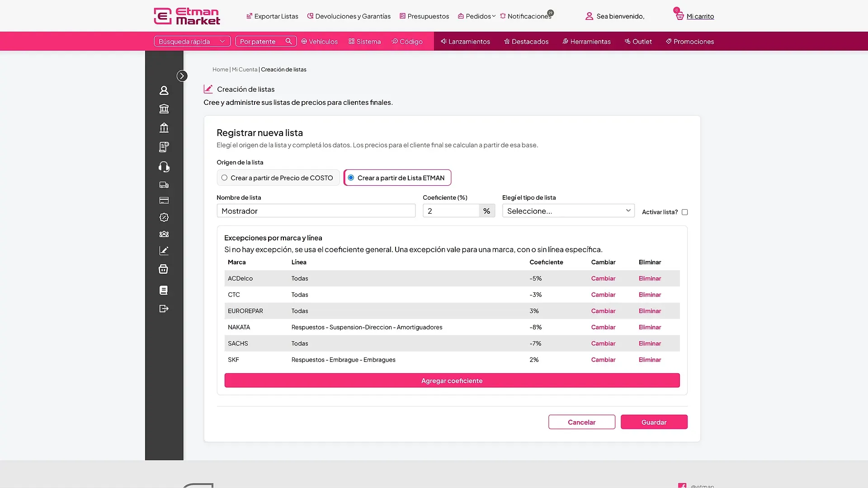This screenshot has height=488, width=868.
Task: Click the Etman Market logo
Action: [x=187, y=16]
